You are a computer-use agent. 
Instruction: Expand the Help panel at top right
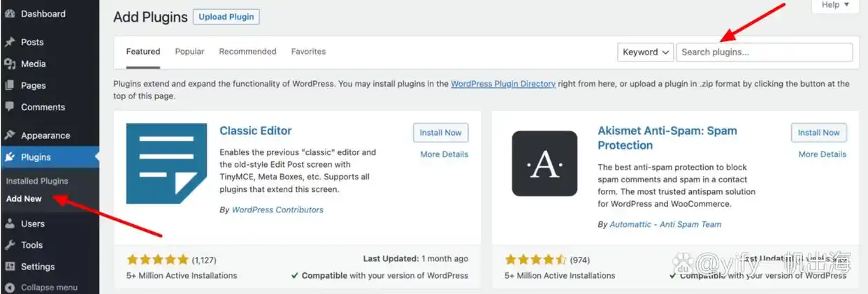(834, 5)
